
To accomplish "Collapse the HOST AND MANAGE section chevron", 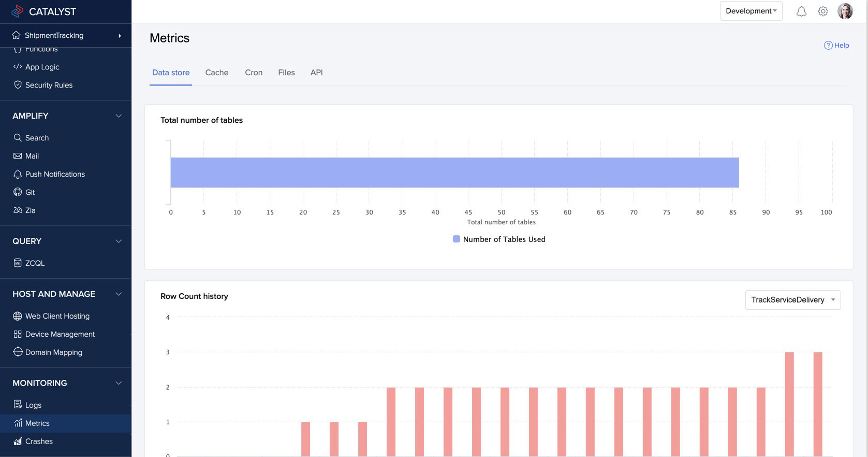I will 119,294.
